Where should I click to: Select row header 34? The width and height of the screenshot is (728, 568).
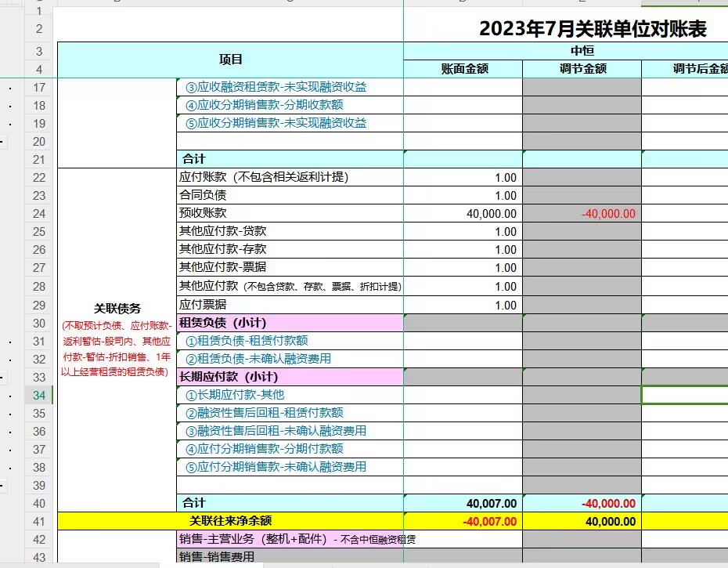(38, 396)
